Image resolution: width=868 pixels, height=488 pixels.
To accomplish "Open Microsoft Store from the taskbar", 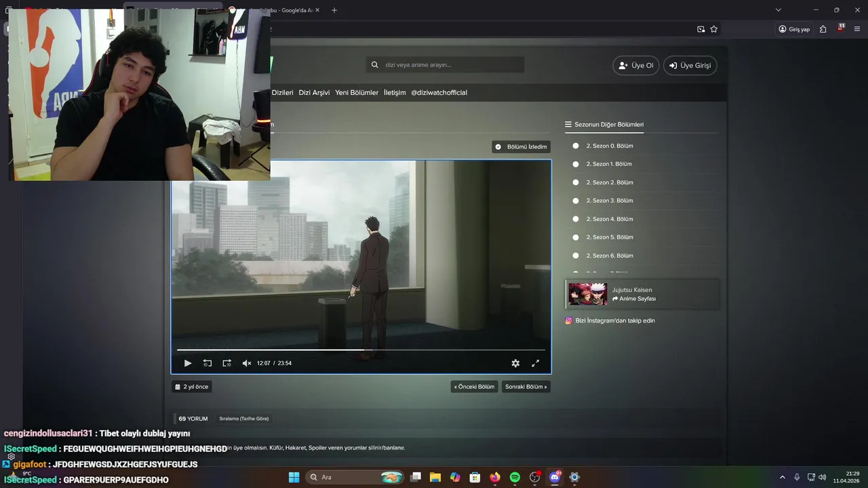I will tap(475, 477).
